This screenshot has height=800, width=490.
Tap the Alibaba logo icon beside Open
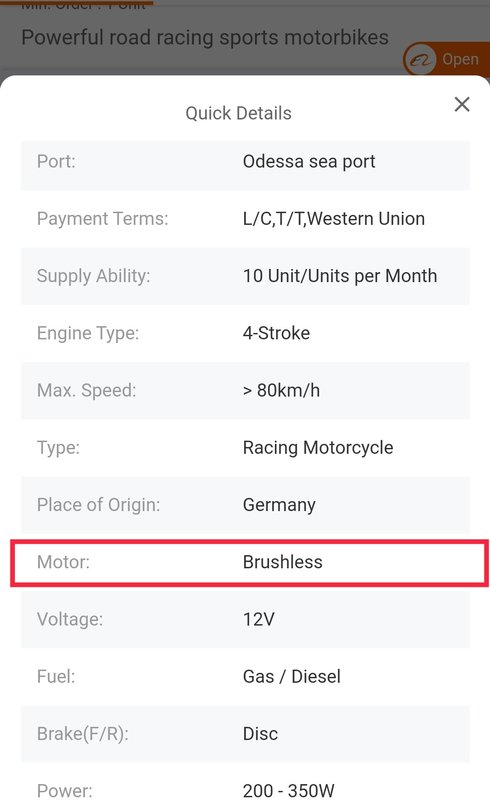[x=420, y=60]
